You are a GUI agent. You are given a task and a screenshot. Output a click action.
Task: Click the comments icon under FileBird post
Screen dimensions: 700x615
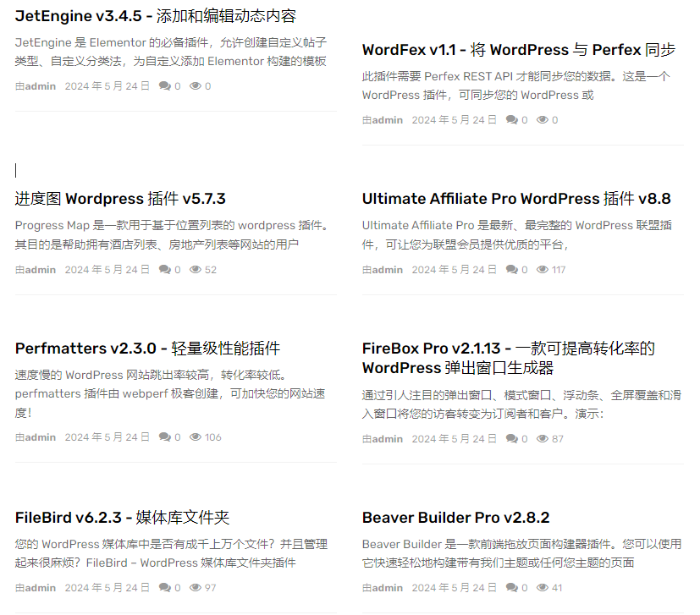click(x=165, y=587)
